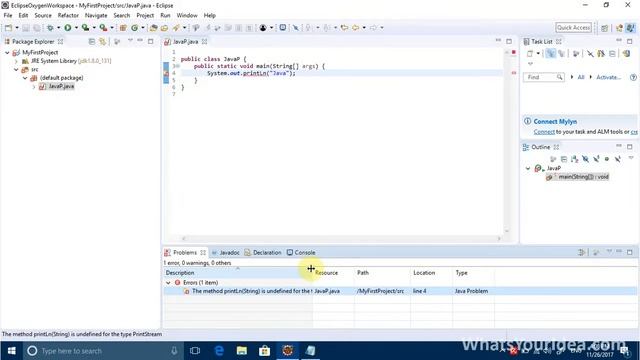Select the println undefined error row

[400, 291]
